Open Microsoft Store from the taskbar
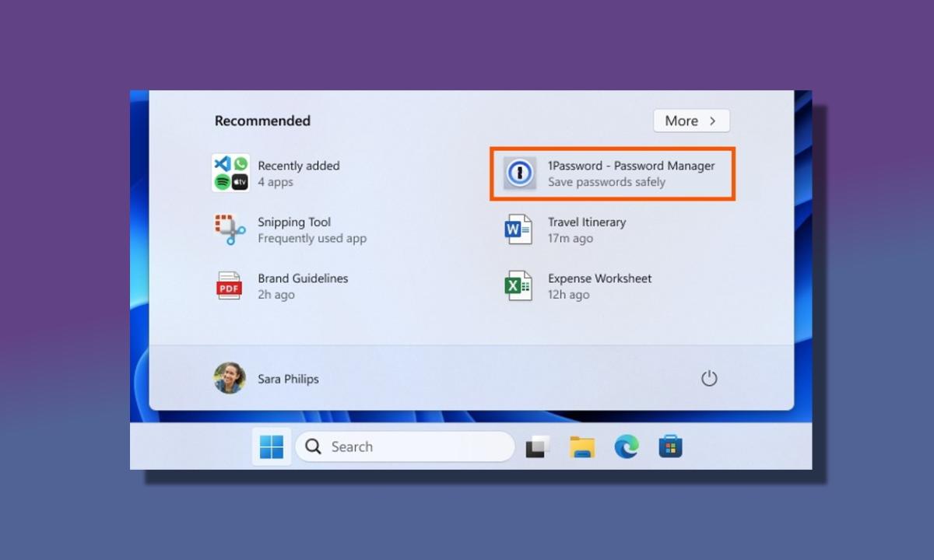This screenshot has height=560, width=934. coord(671,446)
